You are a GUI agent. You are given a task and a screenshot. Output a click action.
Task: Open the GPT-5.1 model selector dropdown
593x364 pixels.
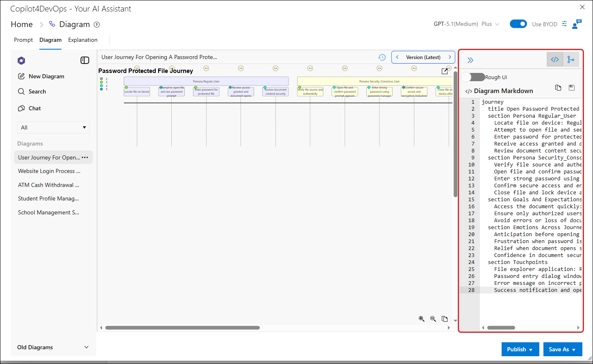[466, 24]
